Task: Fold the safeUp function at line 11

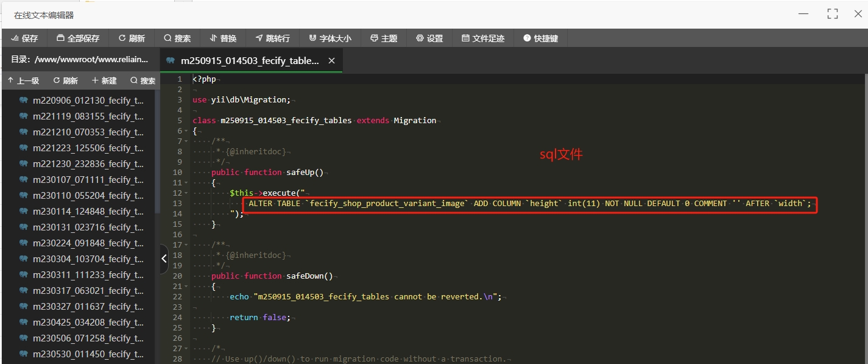Action: [x=186, y=183]
